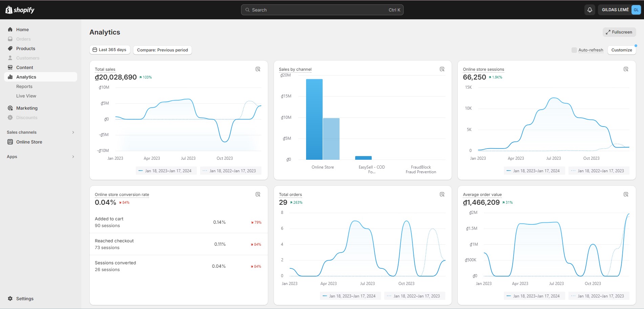Open the Online store conversion rate title link
The height and width of the screenshot is (309, 644).
click(122, 195)
